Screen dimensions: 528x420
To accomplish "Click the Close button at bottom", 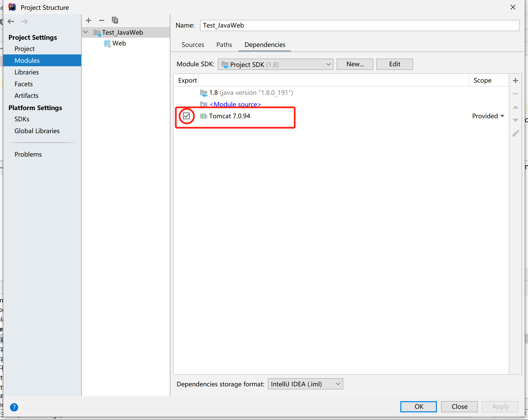I will click(459, 407).
